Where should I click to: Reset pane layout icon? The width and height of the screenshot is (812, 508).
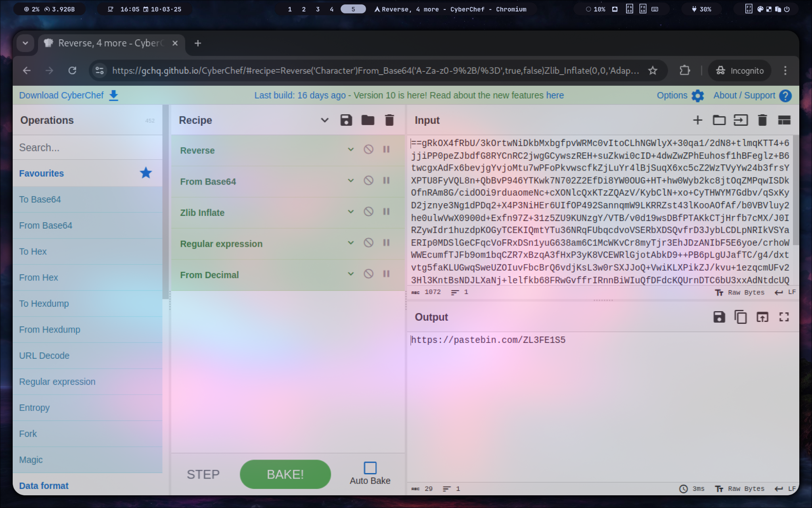click(784, 120)
